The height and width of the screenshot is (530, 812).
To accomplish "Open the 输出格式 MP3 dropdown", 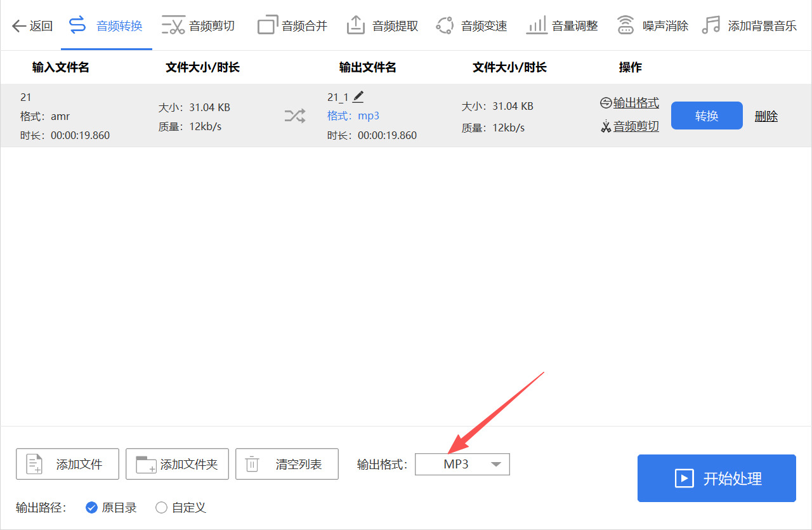I will (x=462, y=464).
